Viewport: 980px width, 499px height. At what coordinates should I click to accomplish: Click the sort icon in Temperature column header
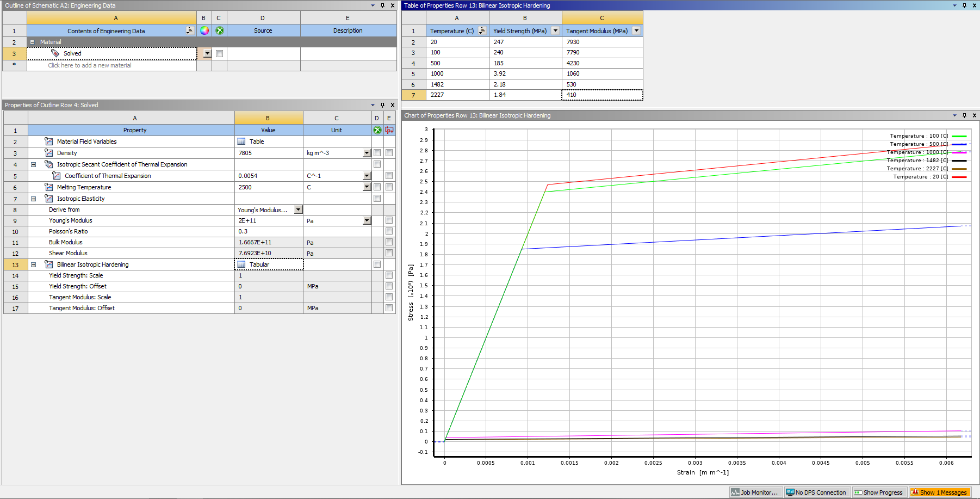[x=482, y=31]
